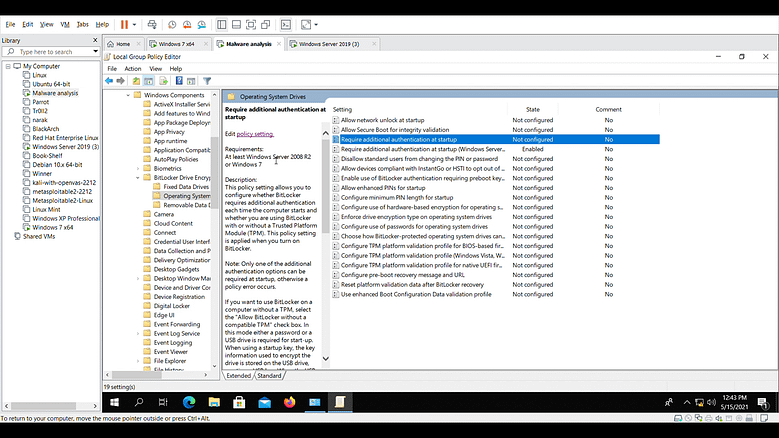Select the Standard view tab
Image resolution: width=779 pixels, height=438 pixels.
(269, 376)
